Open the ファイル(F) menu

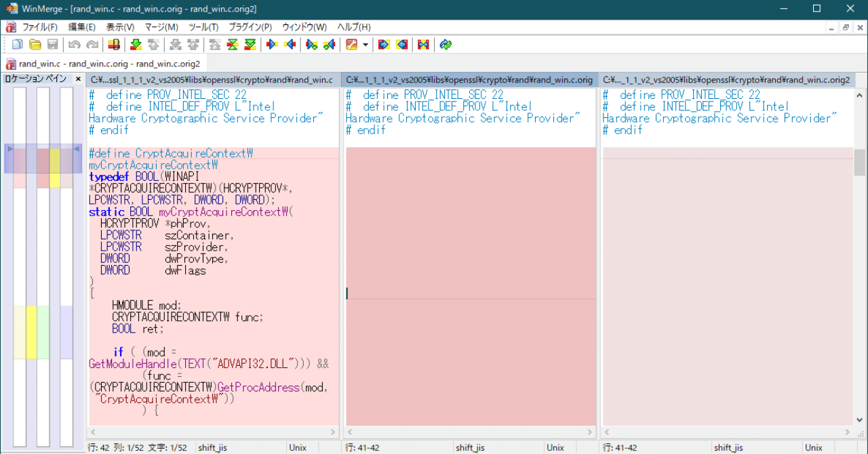click(40, 27)
